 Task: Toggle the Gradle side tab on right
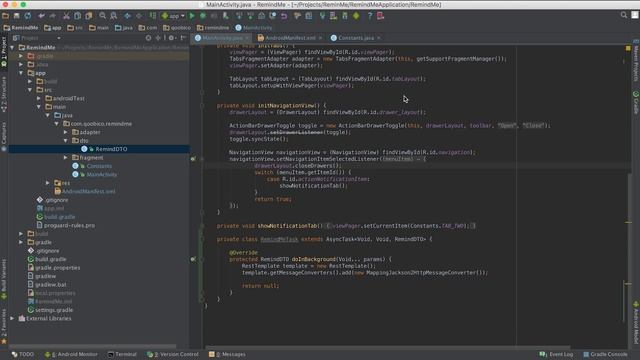[x=636, y=102]
